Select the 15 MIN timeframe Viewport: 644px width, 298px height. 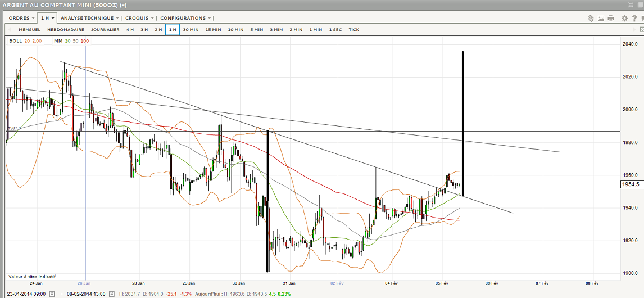[x=213, y=30]
